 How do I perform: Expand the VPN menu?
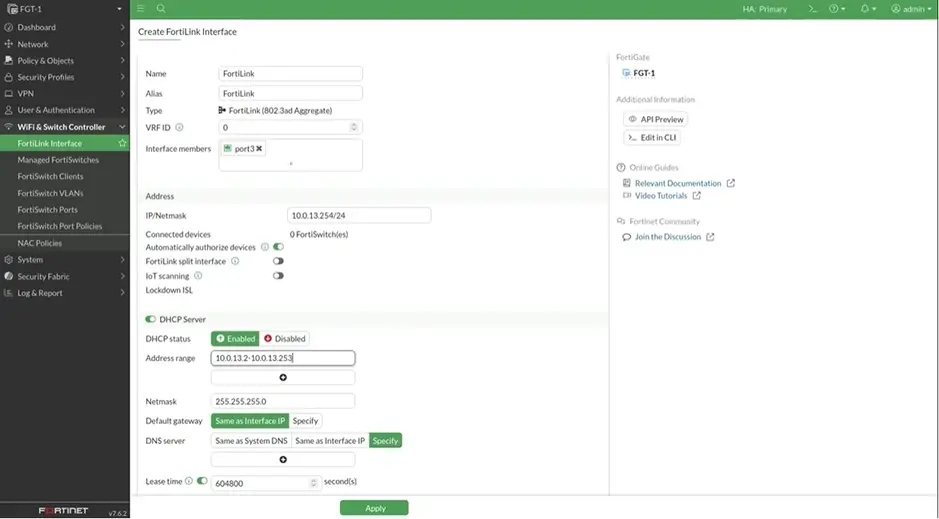[x=65, y=94]
